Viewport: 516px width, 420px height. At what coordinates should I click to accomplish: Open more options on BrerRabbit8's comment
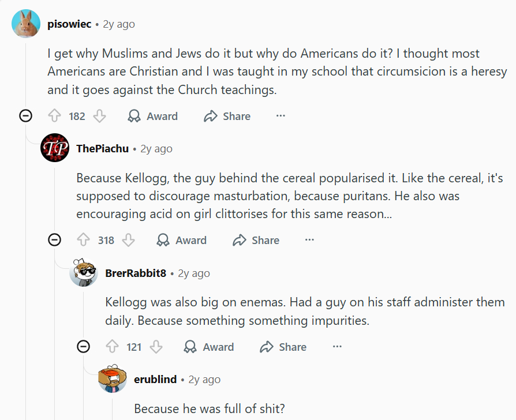[337, 347]
